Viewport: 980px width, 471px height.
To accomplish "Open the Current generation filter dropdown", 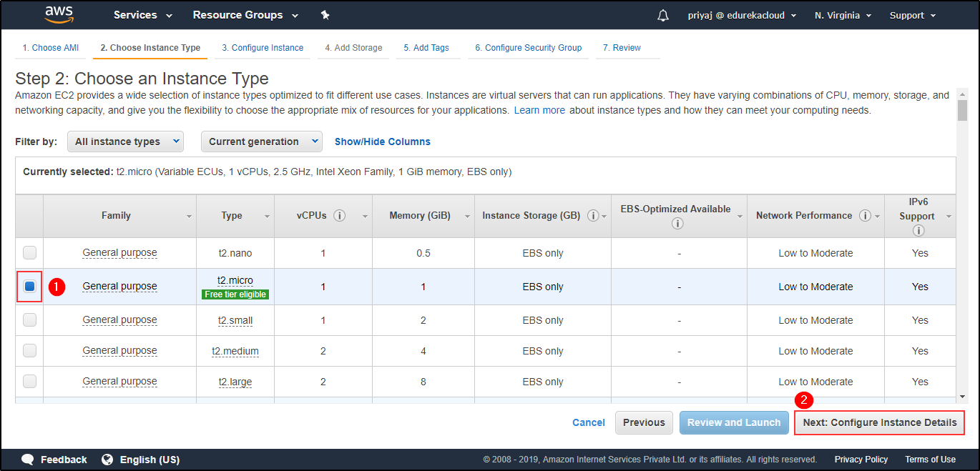I will [262, 142].
